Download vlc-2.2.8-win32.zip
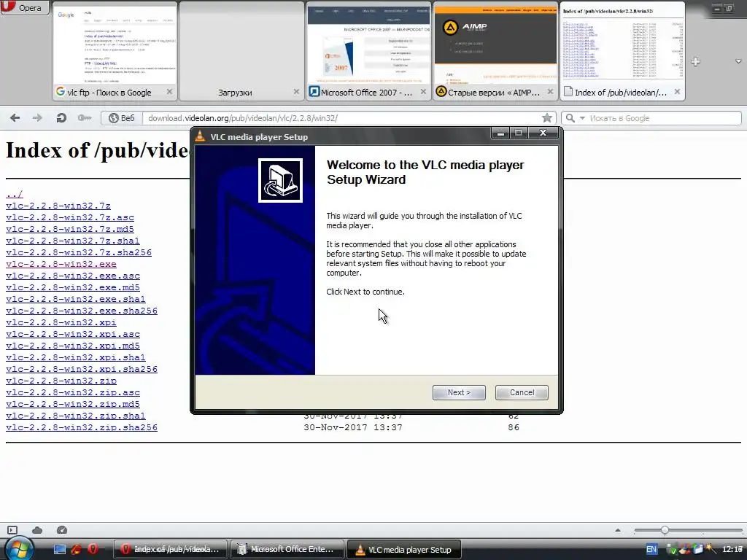This screenshot has width=747, height=560. pos(61,381)
